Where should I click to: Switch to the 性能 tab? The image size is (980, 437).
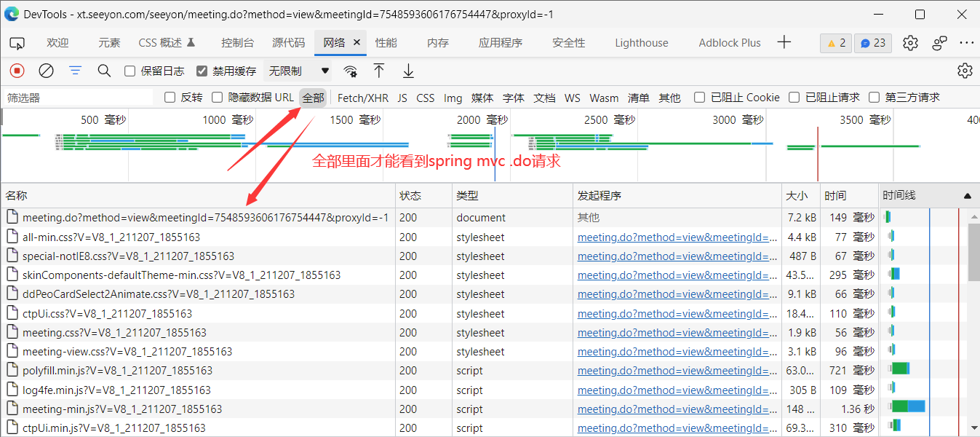[386, 43]
